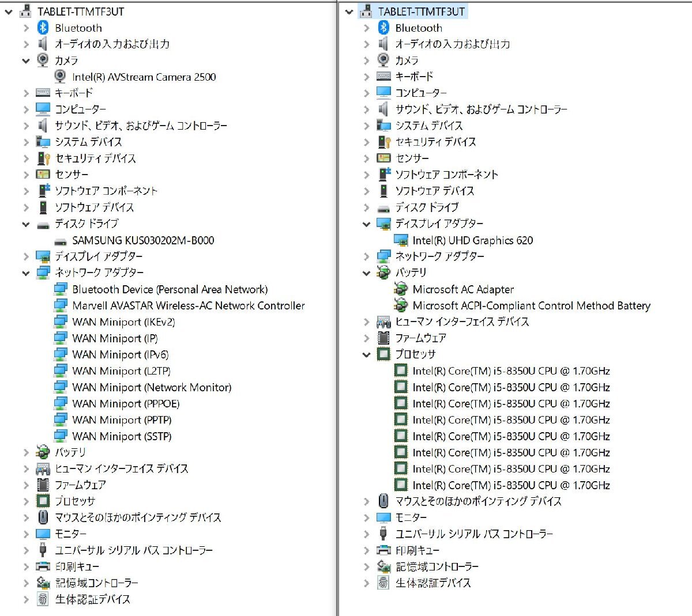Viewport: 692px width, 616px height.
Task: Select ヒューマン インターフェイス デバイス label in right panel
Action: pyautogui.click(x=462, y=322)
